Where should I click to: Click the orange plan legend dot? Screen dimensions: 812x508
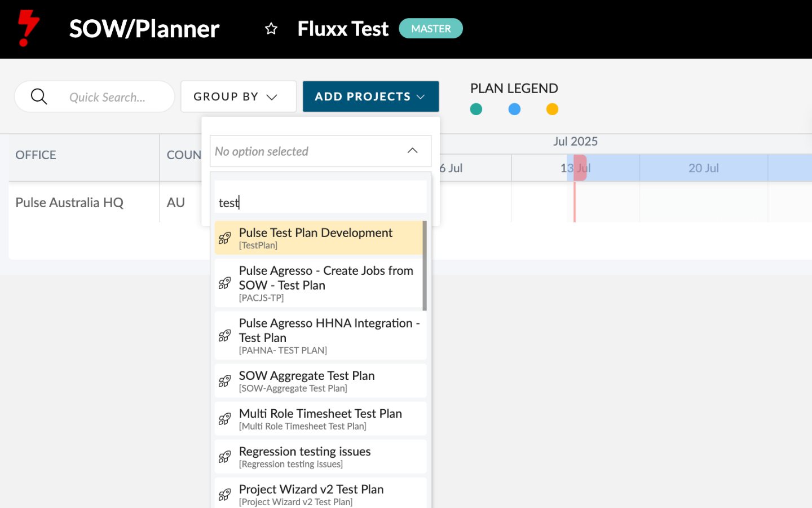point(553,109)
